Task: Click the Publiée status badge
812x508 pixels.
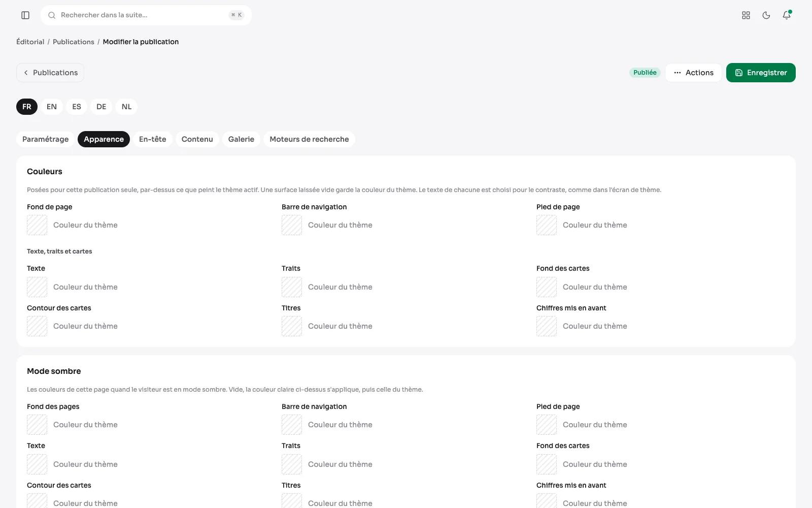Action: [645, 73]
